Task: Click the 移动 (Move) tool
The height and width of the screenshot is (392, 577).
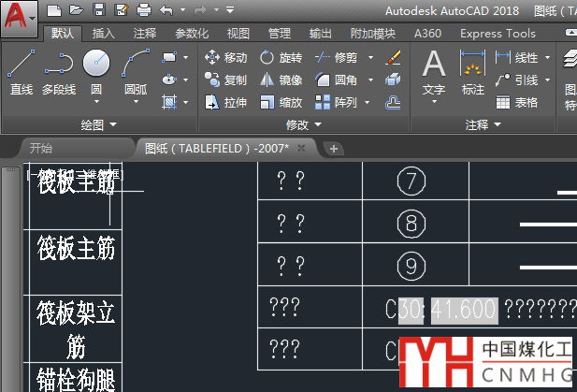Action: [225, 58]
